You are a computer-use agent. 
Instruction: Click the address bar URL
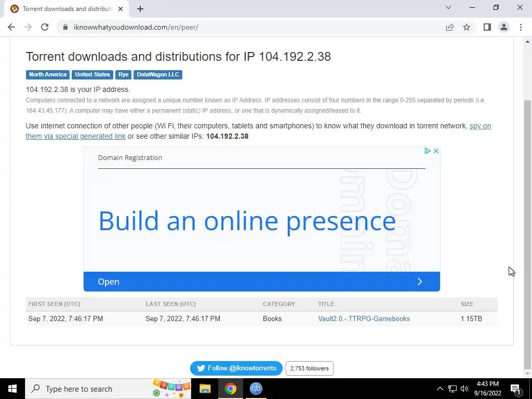(136, 27)
